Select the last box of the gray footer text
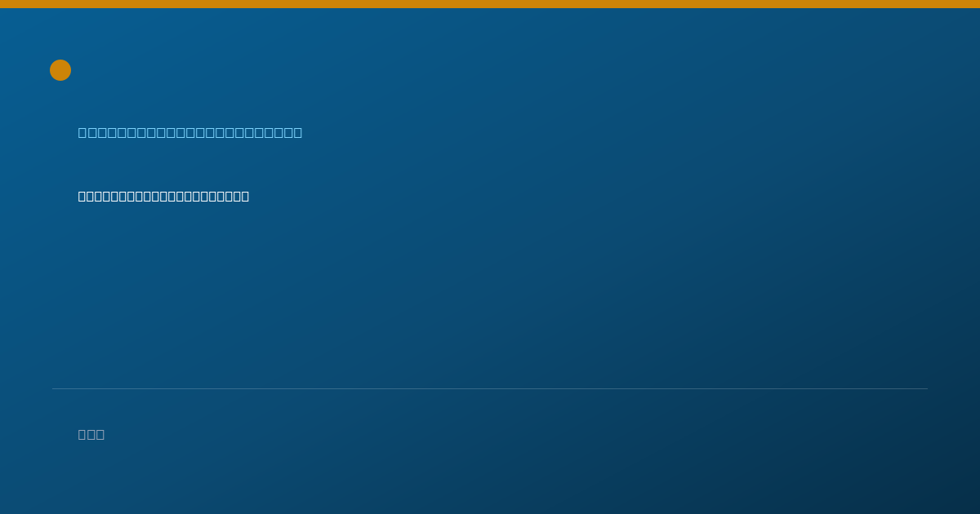 point(100,434)
